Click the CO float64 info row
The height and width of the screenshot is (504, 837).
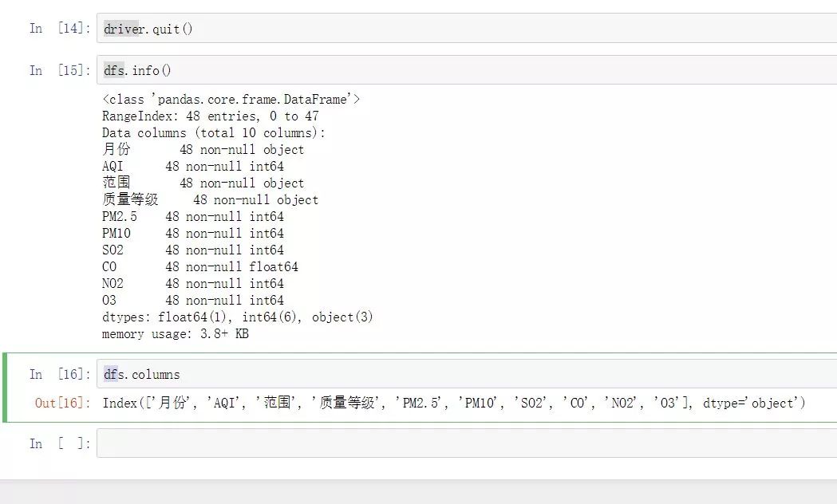[x=200, y=266]
